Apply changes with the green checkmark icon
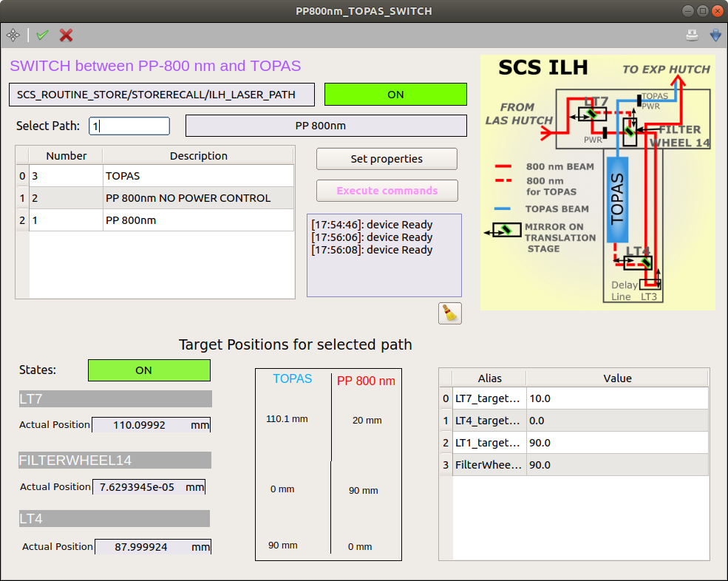728x581 pixels. [42, 35]
